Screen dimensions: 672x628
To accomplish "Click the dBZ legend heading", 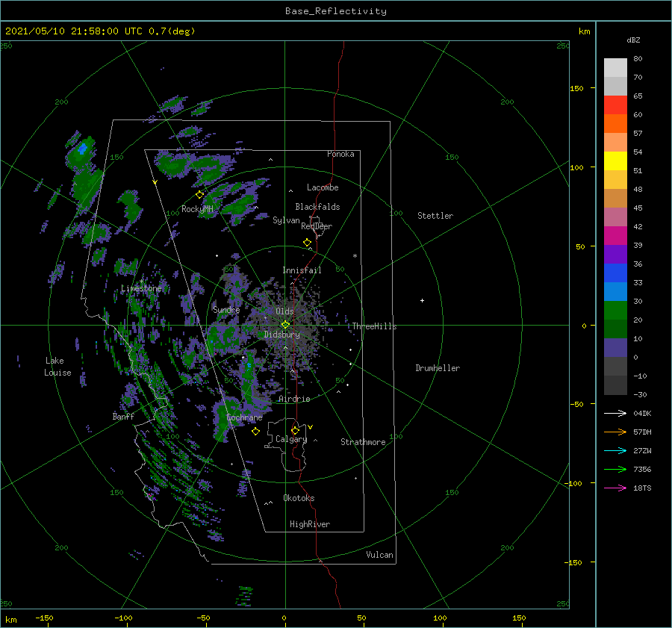I will (633, 40).
